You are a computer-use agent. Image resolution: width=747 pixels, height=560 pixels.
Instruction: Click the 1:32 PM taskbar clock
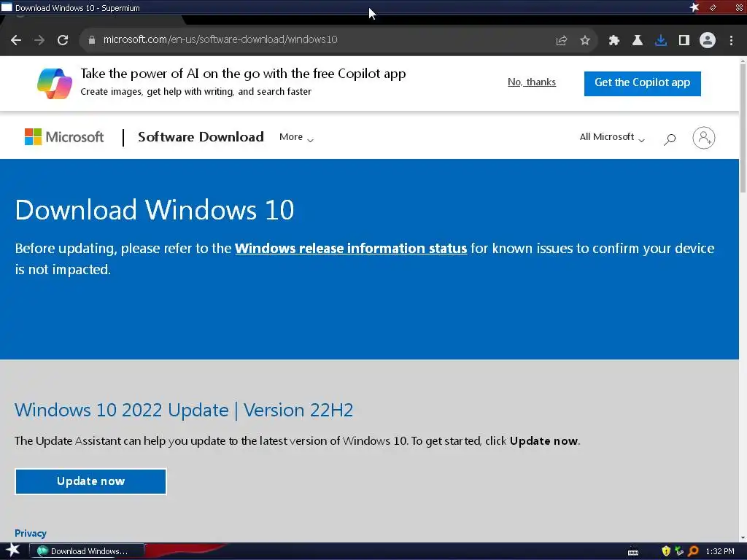(720, 551)
